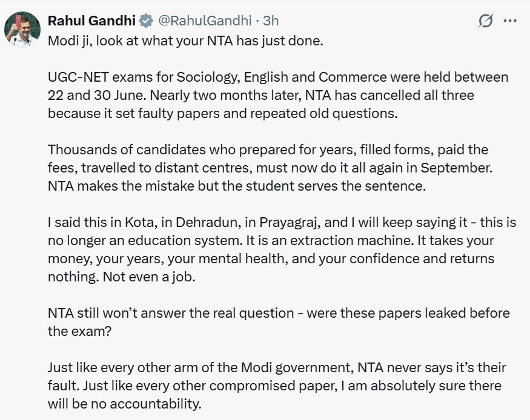Click the line 'fees, travelled to distant centres'

[270, 168]
